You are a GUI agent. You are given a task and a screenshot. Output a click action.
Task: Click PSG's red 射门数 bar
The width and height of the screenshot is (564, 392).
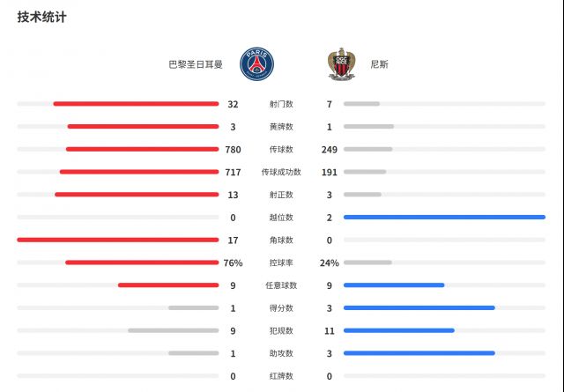pyautogui.click(x=136, y=104)
